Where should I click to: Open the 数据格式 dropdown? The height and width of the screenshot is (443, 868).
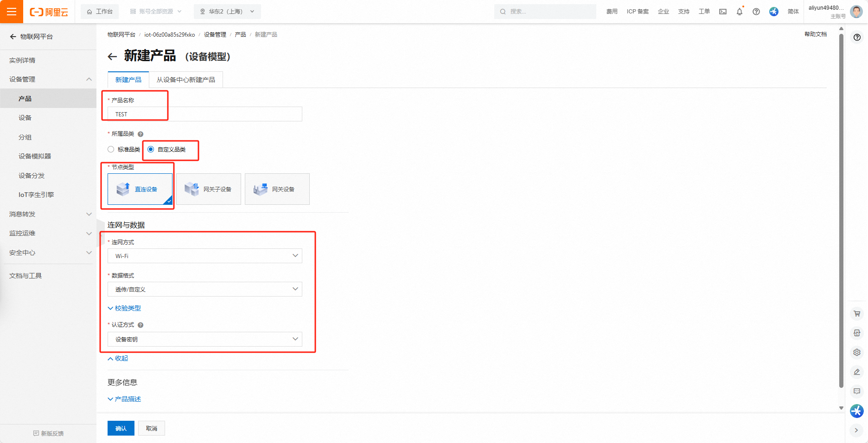205,289
